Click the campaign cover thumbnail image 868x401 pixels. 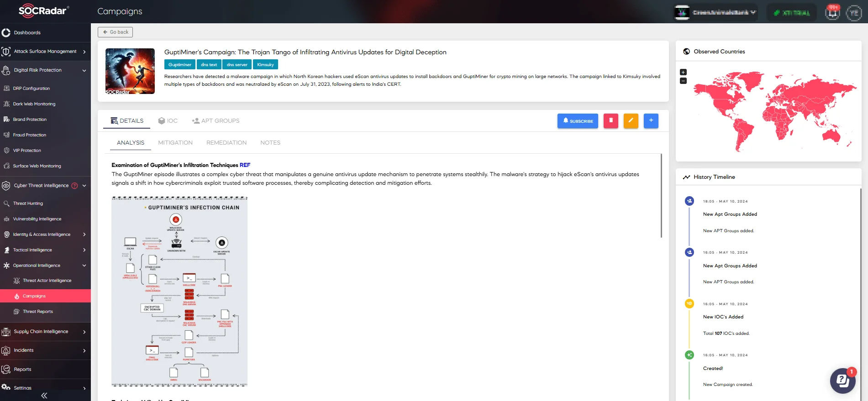(130, 71)
